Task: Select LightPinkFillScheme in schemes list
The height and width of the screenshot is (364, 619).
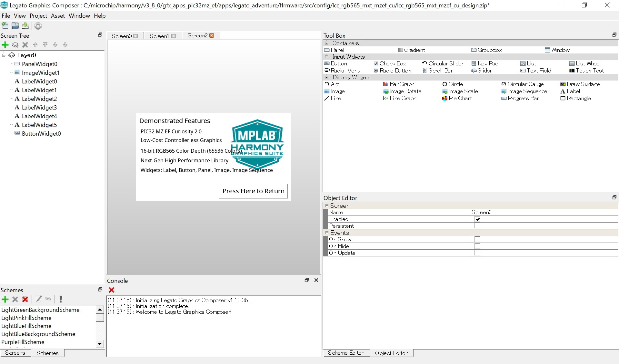Action: [x=26, y=318]
